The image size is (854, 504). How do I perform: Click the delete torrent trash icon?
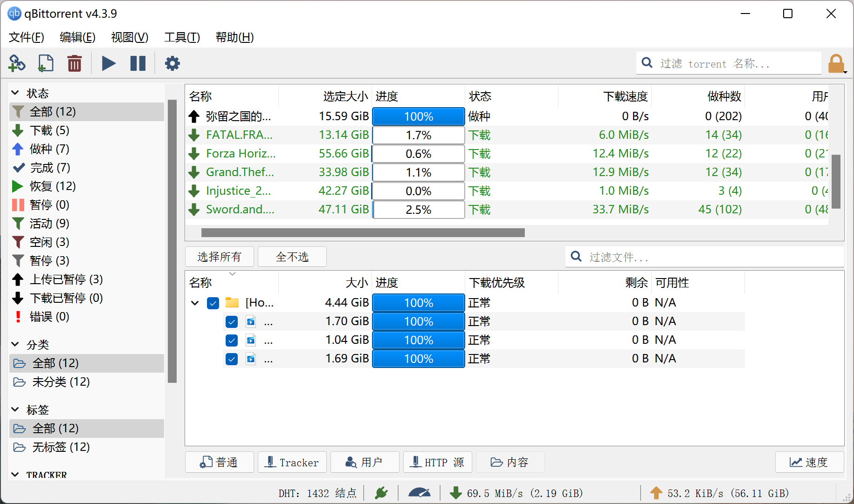[75, 63]
